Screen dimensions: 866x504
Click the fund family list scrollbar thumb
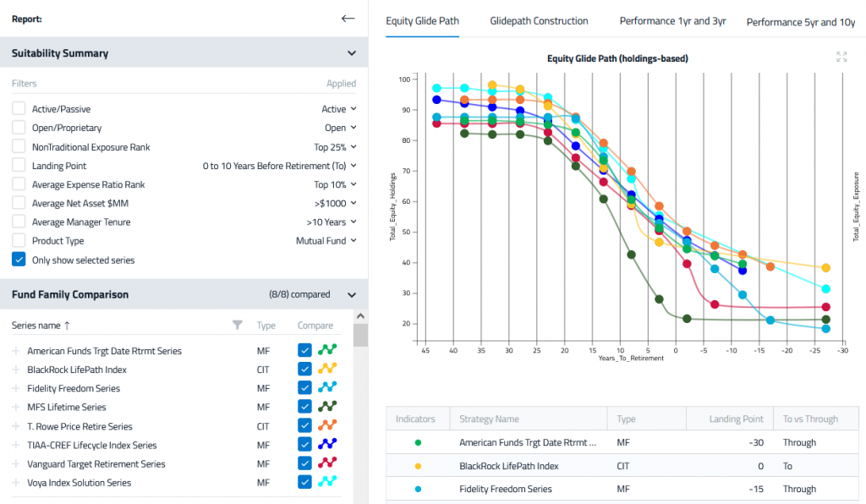(360, 335)
